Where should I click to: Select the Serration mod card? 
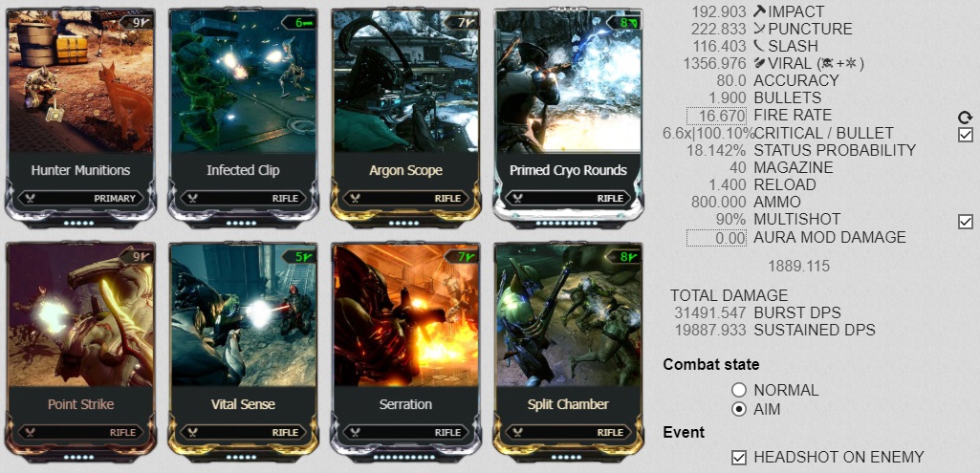tap(405, 350)
